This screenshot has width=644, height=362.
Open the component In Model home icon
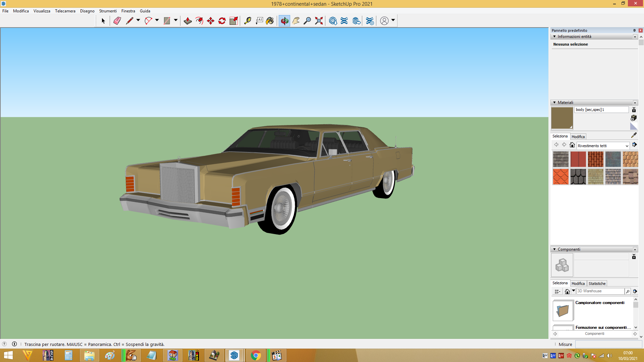coord(567,291)
